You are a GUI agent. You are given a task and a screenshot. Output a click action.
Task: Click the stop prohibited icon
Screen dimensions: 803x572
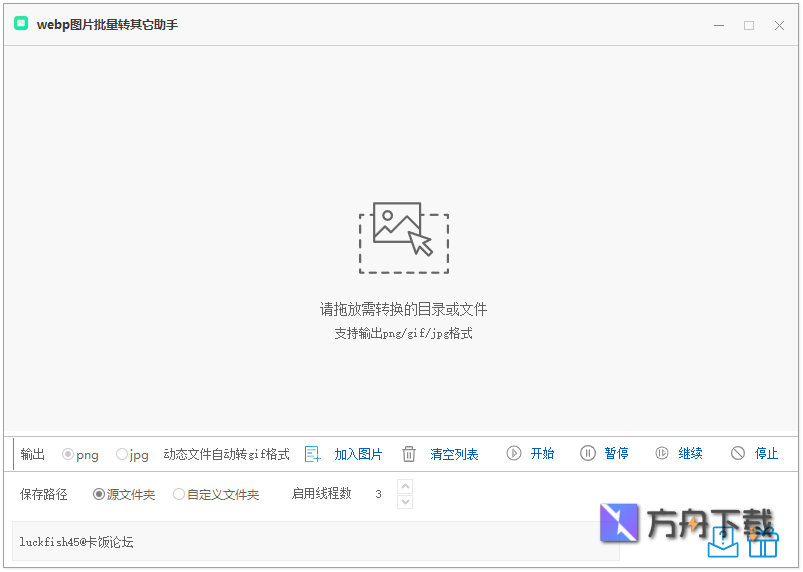click(738, 453)
